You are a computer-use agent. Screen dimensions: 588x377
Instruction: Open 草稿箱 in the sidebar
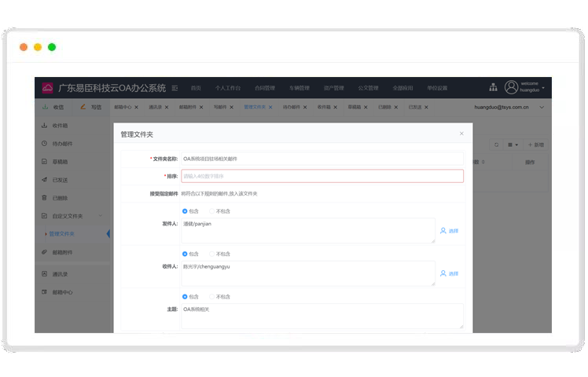(73, 162)
